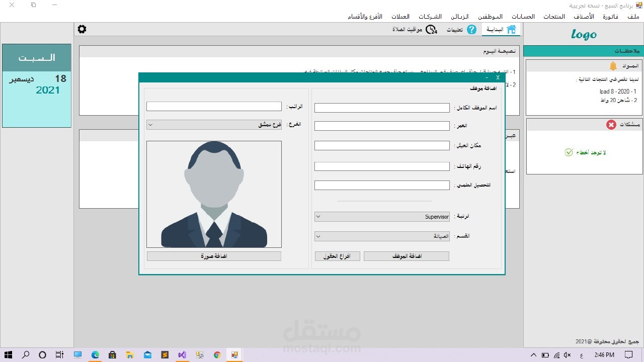Click inside the اسم الموظف الكامل field

(381, 108)
